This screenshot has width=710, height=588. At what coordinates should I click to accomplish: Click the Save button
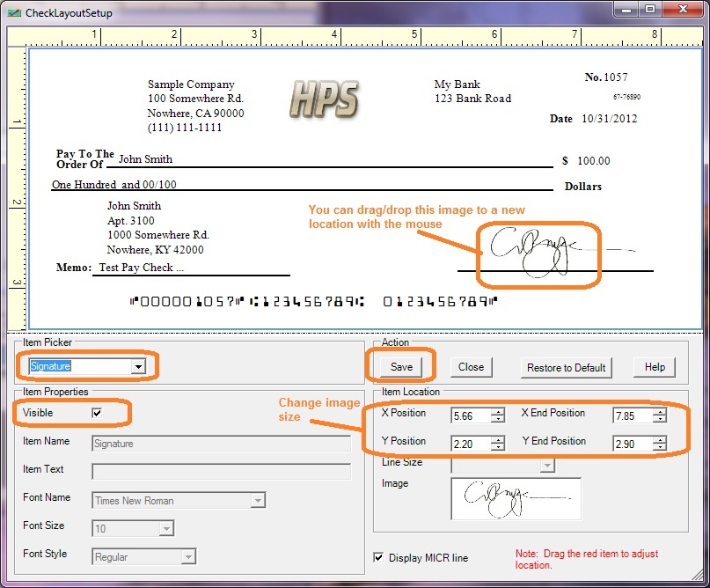(x=401, y=367)
